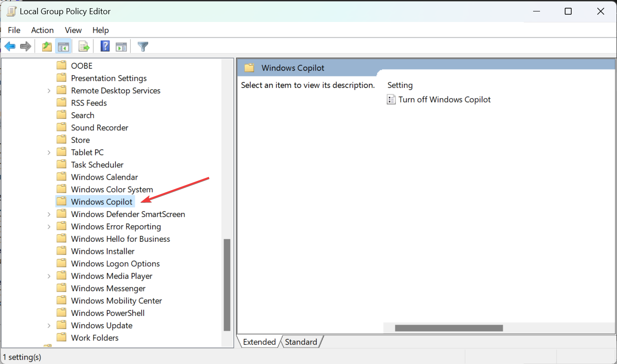This screenshot has height=364, width=617.
Task: Click the folder icon next to OOBE
Action: pos(61,65)
